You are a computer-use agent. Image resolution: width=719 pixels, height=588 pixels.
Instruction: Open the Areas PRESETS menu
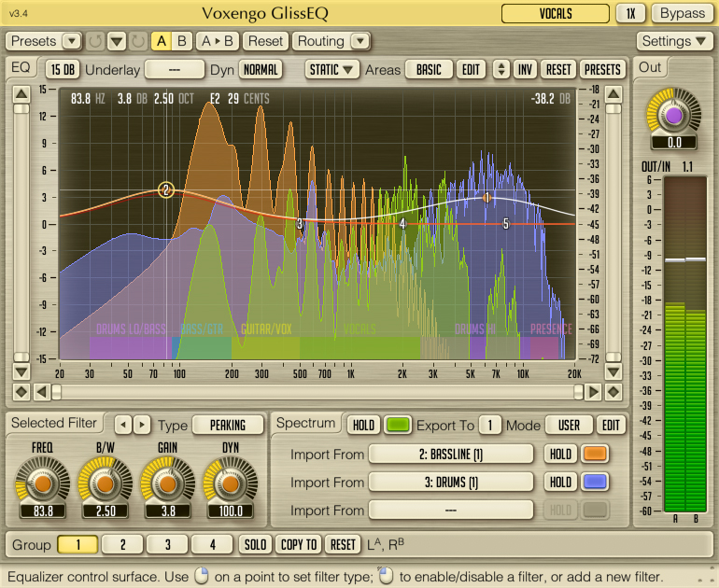pyautogui.click(x=602, y=70)
